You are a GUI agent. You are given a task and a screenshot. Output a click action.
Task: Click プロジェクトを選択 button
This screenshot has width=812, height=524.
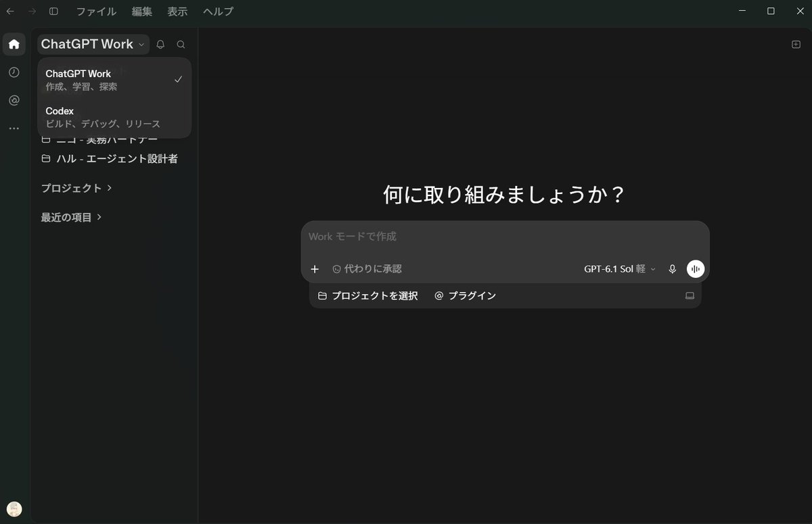pos(368,296)
